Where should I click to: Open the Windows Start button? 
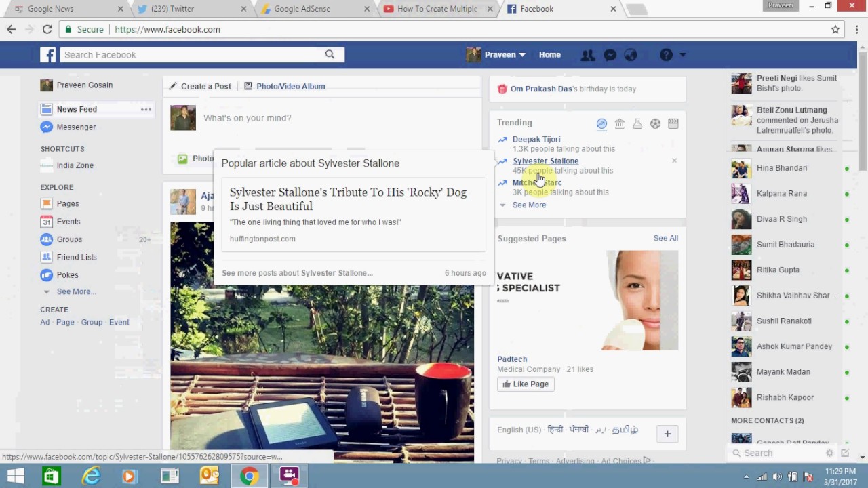coord(15,476)
